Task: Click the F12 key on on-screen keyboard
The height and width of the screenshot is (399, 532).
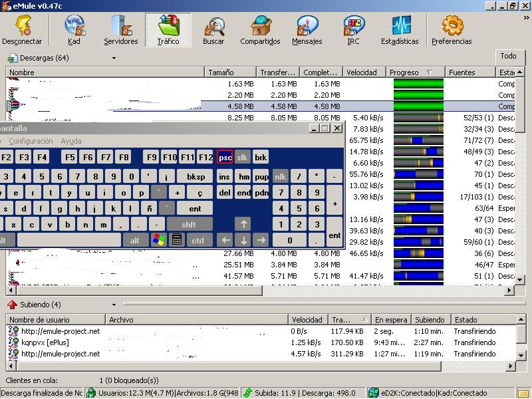Action: (x=205, y=158)
